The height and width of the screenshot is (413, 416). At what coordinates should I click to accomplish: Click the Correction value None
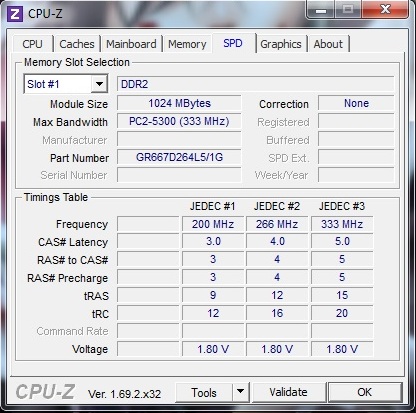coord(356,103)
